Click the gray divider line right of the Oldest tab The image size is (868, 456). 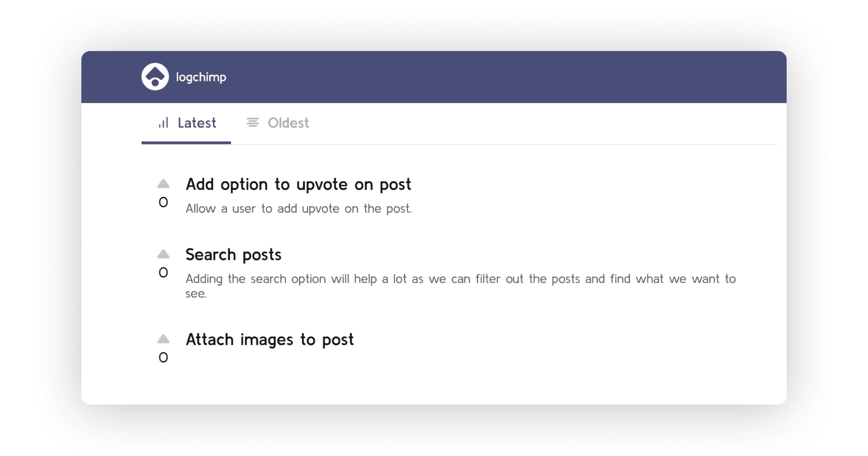tap(542, 144)
